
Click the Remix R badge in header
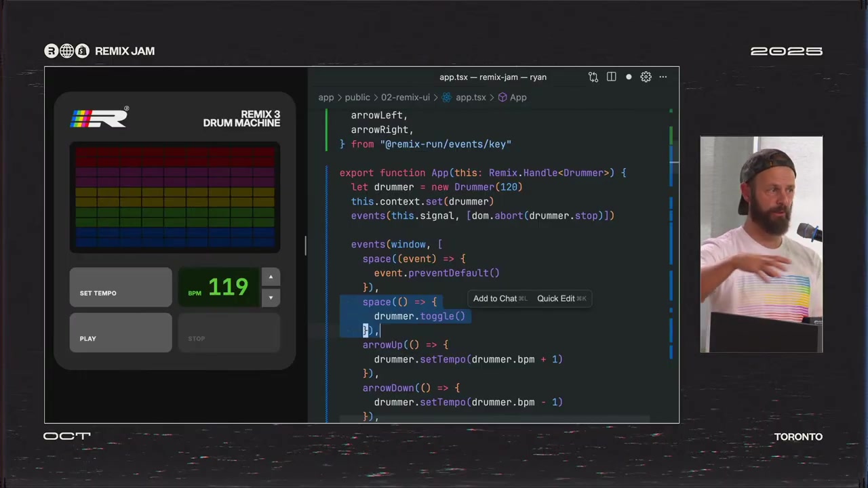pos(51,51)
